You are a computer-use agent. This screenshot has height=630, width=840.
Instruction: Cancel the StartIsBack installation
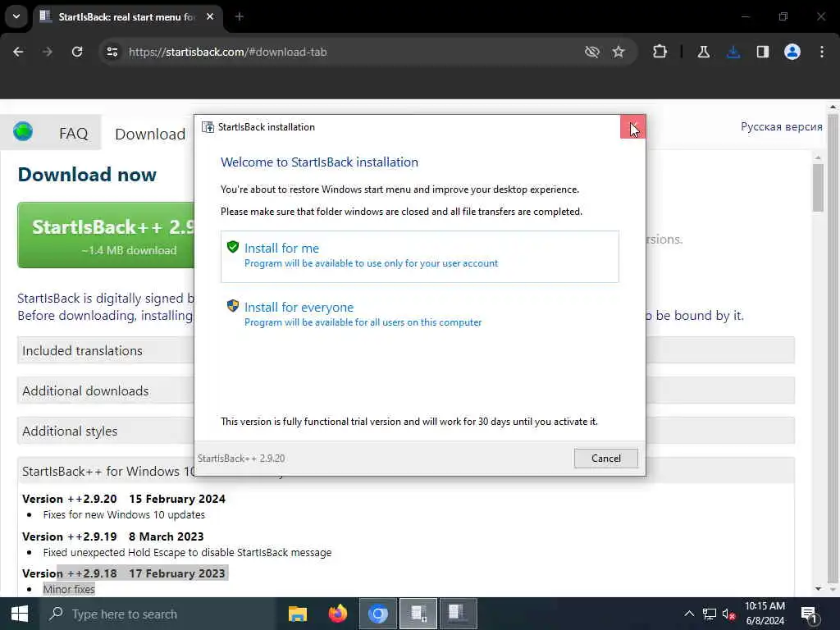point(606,458)
